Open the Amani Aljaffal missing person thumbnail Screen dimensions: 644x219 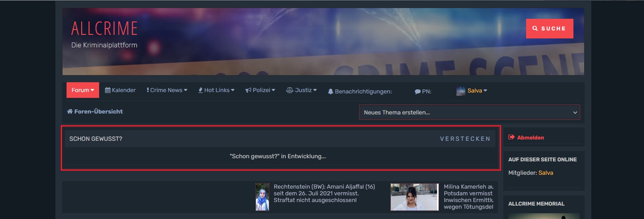point(262,197)
